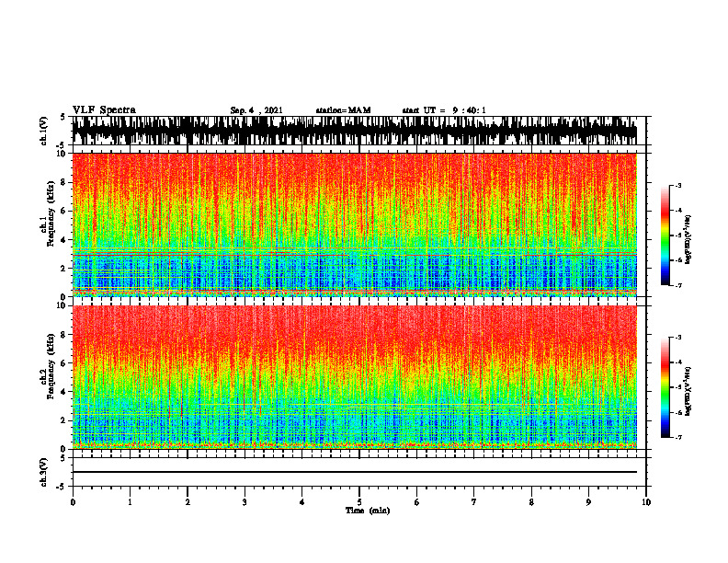Image resolution: width=728 pixels, height=563 pixels.
Task: Click the "5" voltage tick on ch.1(V) strip
Action: click(63, 117)
